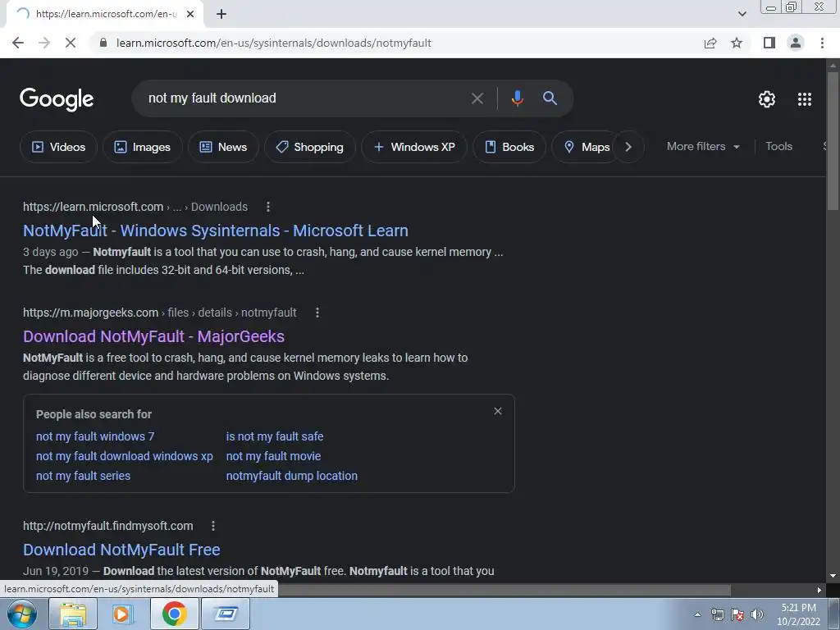
Task: Open the network tray icon
Action: click(x=717, y=614)
